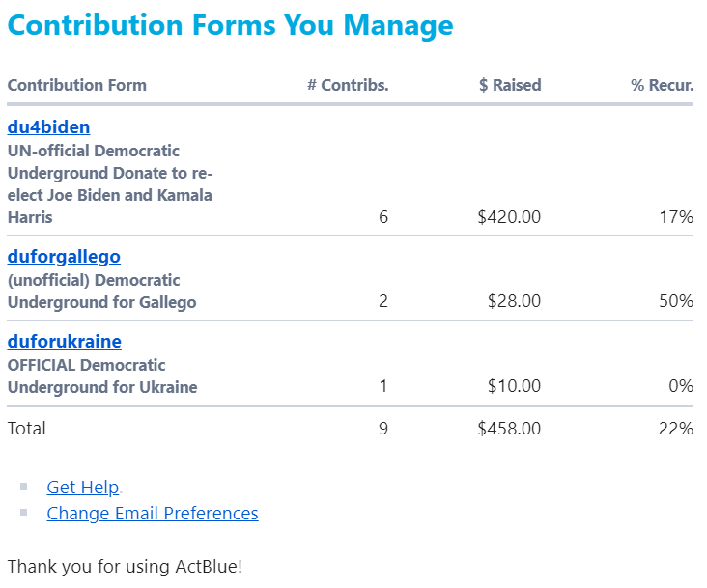Click the # Contribs. column header
Screen dimensions: 707x588
pyautogui.click(x=348, y=85)
